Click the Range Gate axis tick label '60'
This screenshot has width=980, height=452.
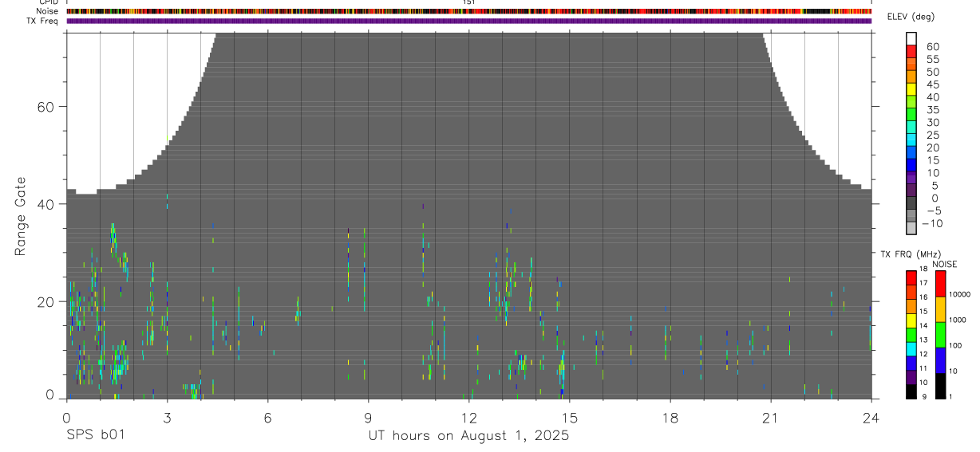coord(45,107)
